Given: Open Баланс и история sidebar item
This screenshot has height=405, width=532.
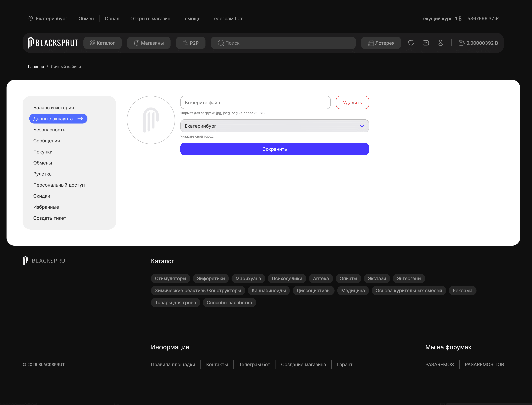Looking at the screenshot, I should coord(54,107).
